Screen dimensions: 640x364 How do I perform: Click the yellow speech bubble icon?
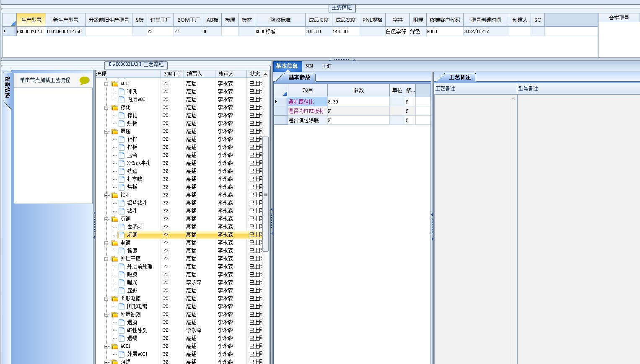click(85, 80)
